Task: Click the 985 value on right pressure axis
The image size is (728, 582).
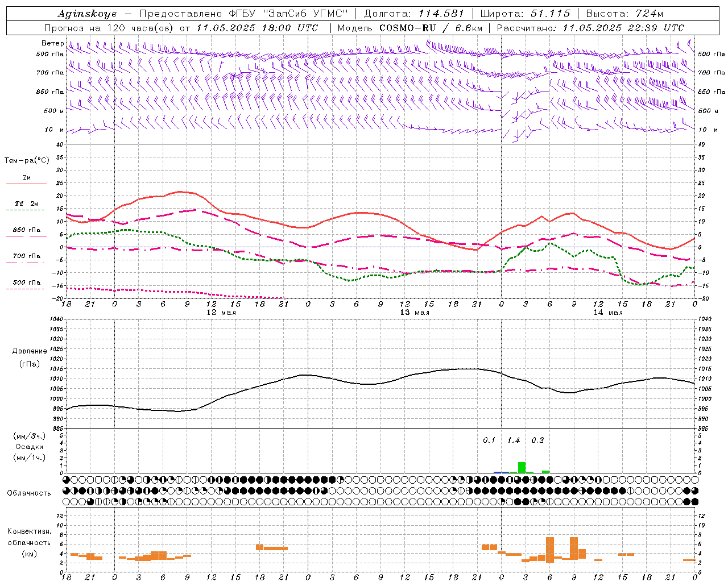Action: click(x=704, y=428)
